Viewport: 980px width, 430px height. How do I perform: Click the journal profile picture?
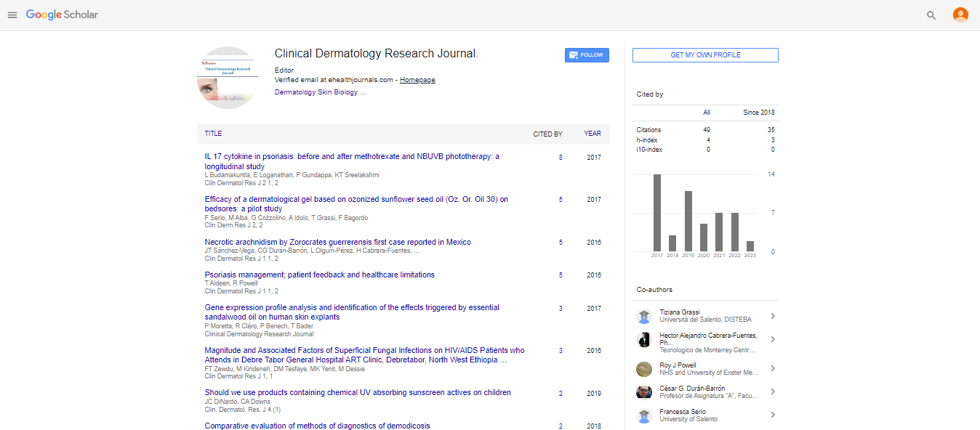tap(228, 78)
